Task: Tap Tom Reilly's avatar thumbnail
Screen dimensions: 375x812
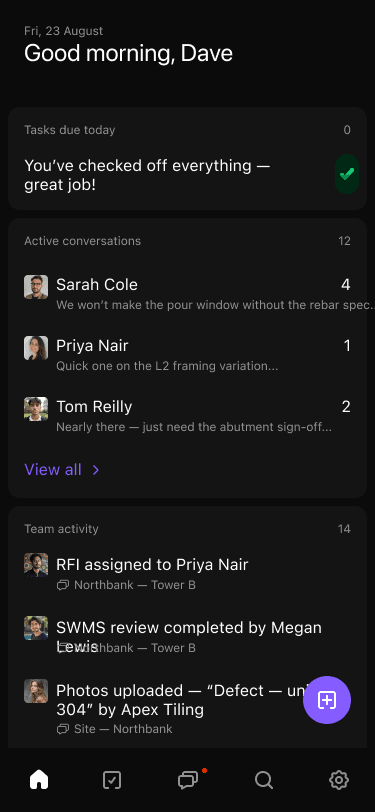Action: (36, 409)
